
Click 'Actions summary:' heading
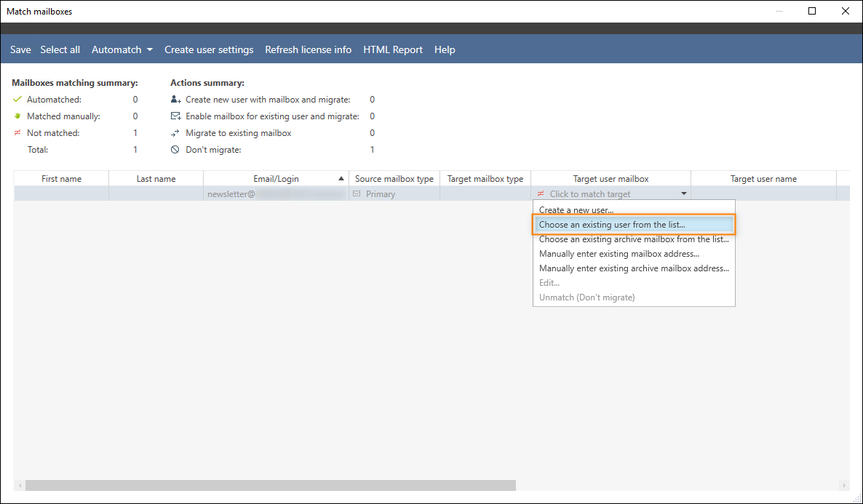pos(207,82)
